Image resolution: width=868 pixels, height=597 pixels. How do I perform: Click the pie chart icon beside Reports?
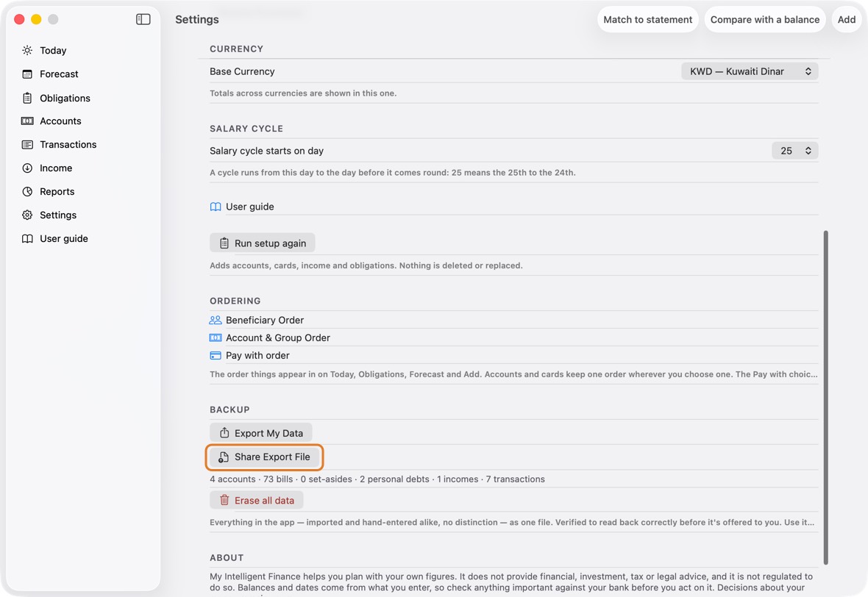click(27, 191)
